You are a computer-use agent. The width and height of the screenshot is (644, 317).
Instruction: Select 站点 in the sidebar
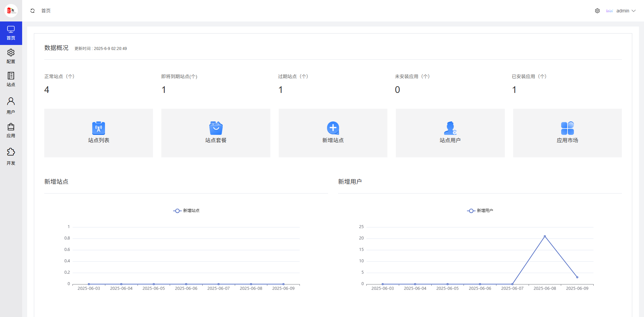tap(11, 79)
